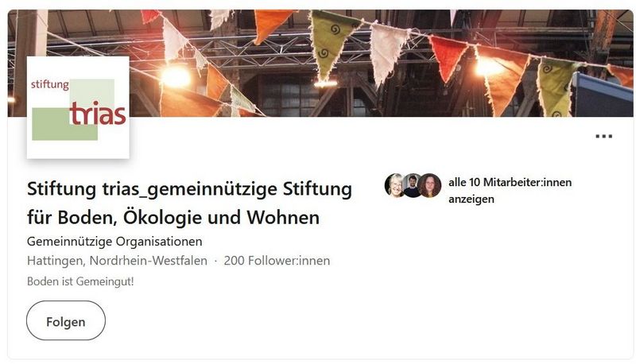Click the Boden ist Gemeingut! tagline
This screenshot has width=636, height=364.
(x=80, y=281)
